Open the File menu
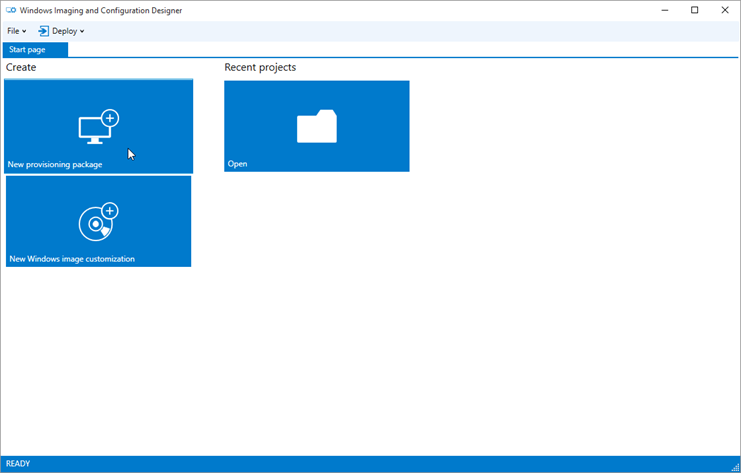 pyautogui.click(x=14, y=31)
